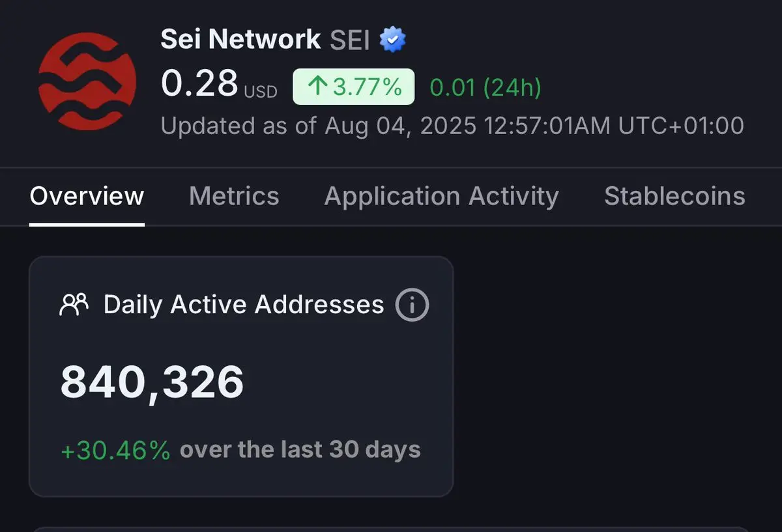Switch to the Metrics tab

tap(234, 196)
